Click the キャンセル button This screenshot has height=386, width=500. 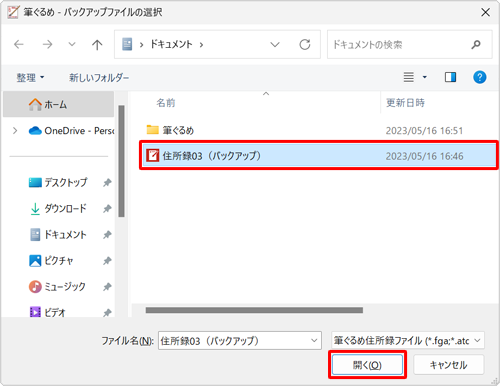448,365
